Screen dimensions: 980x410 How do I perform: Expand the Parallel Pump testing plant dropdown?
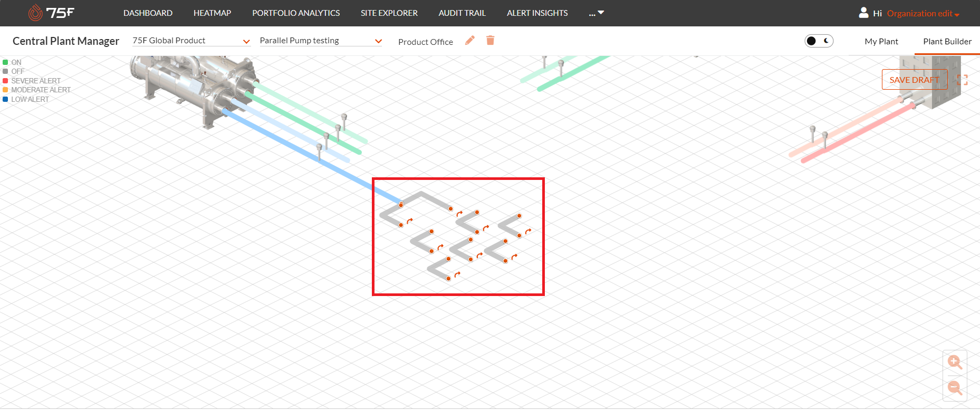click(x=321, y=41)
